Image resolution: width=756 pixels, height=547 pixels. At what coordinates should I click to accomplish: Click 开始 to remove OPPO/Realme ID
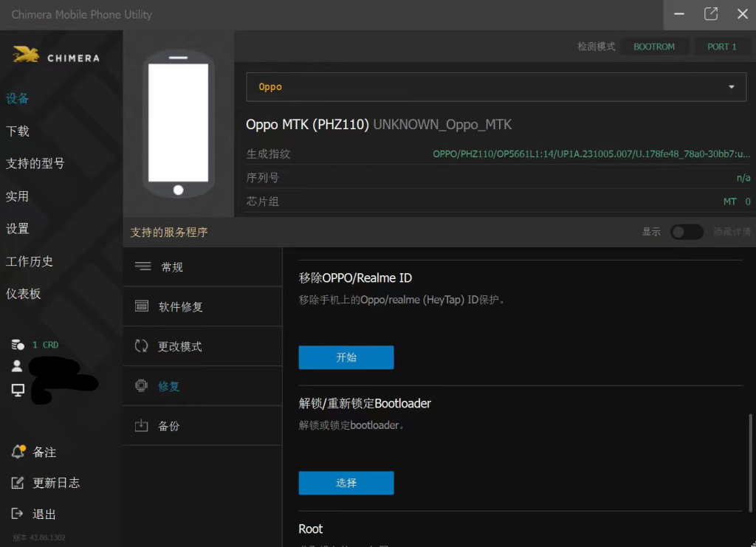click(x=346, y=357)
